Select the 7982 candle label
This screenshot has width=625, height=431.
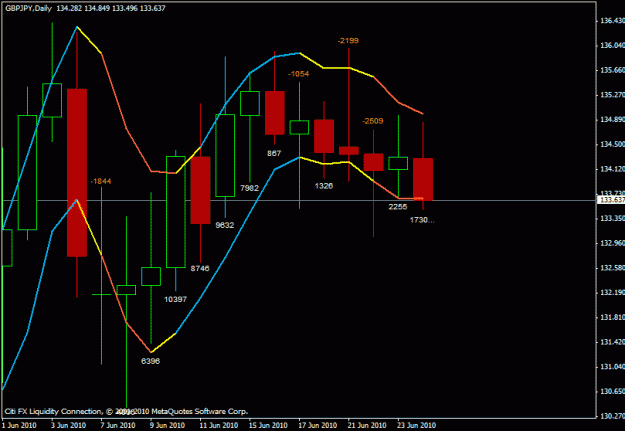(249, 188)
